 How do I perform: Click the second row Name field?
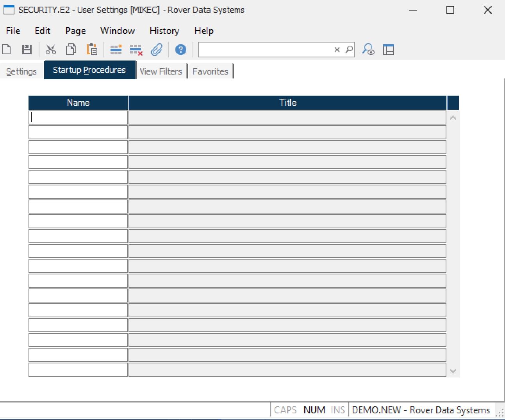[78, 132]
